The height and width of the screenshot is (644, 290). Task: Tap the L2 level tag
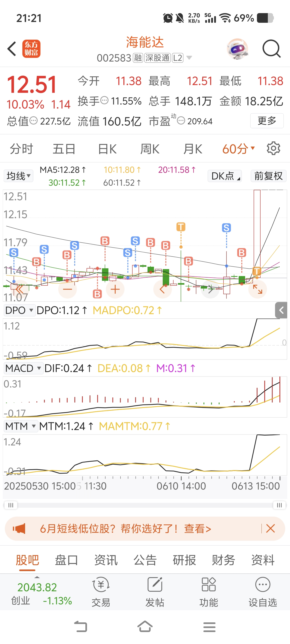coord(177,58)
